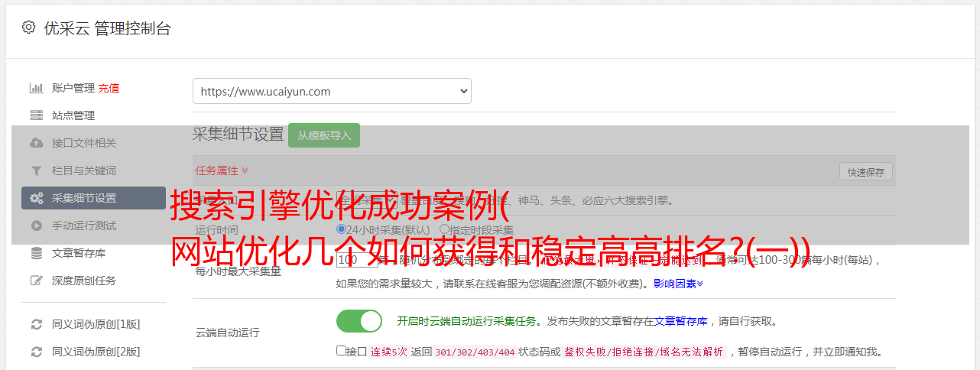980x370 pixels.
Task: Click the 运行时间 label
Action: 216,229
